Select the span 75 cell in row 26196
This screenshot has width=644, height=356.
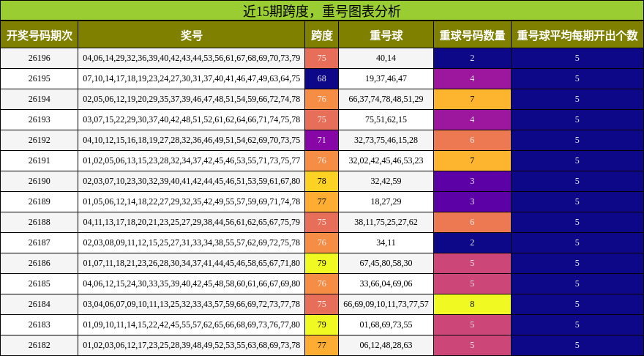[321, 58]
